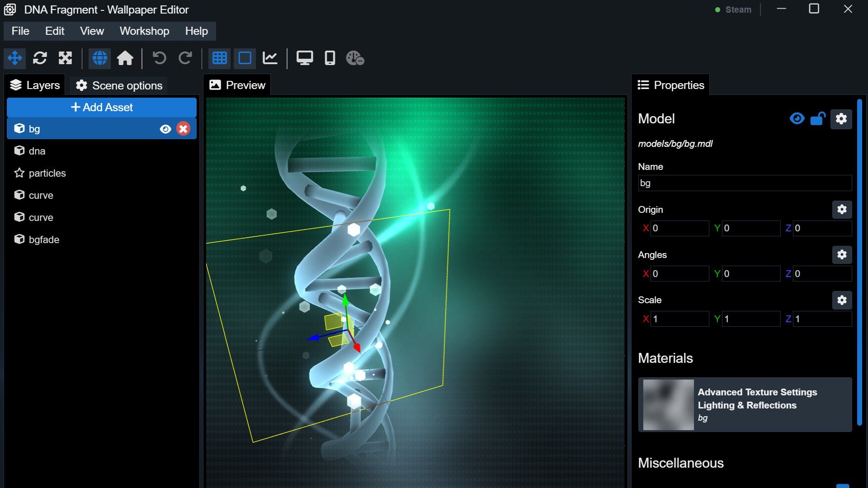Image resolution: width=868 pixels, height=488 pixels.
Task: Click the undo arrow icon
Action: [x=159, y=58]
